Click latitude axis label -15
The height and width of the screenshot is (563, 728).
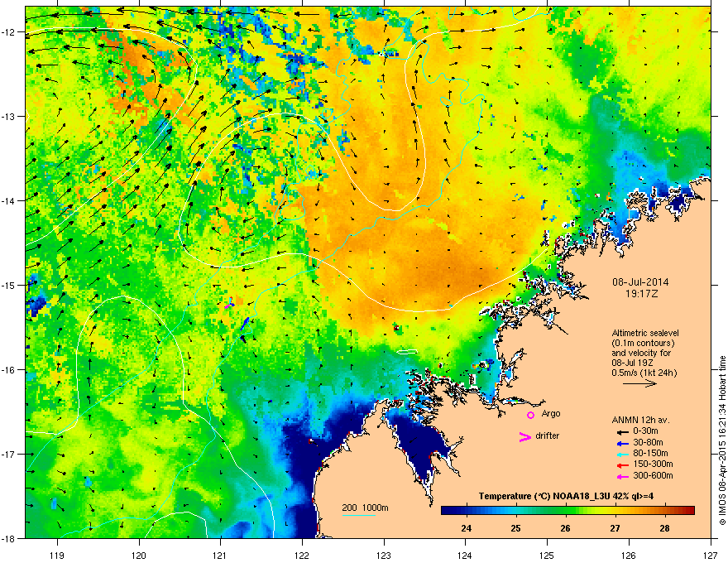pos(9,285)
